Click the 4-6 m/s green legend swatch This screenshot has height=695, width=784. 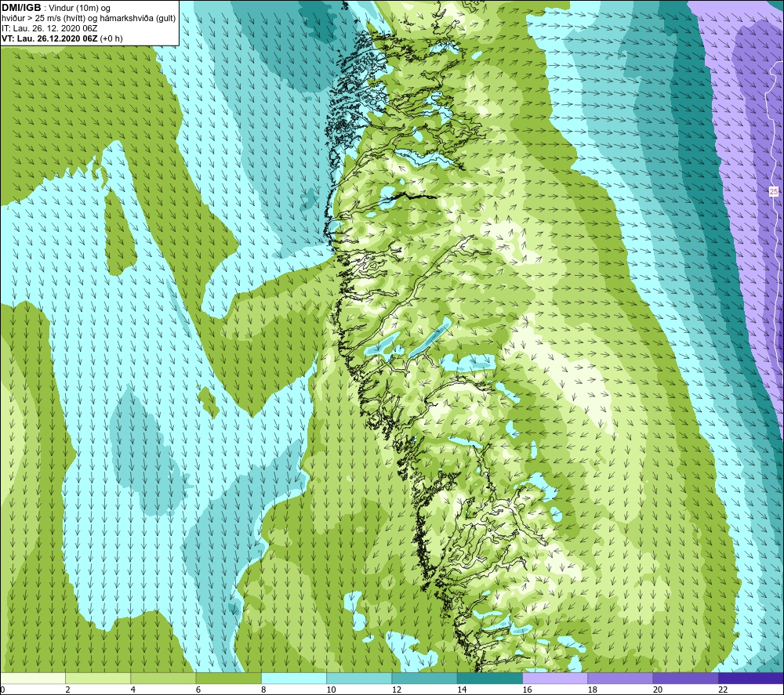pos(164,678)
